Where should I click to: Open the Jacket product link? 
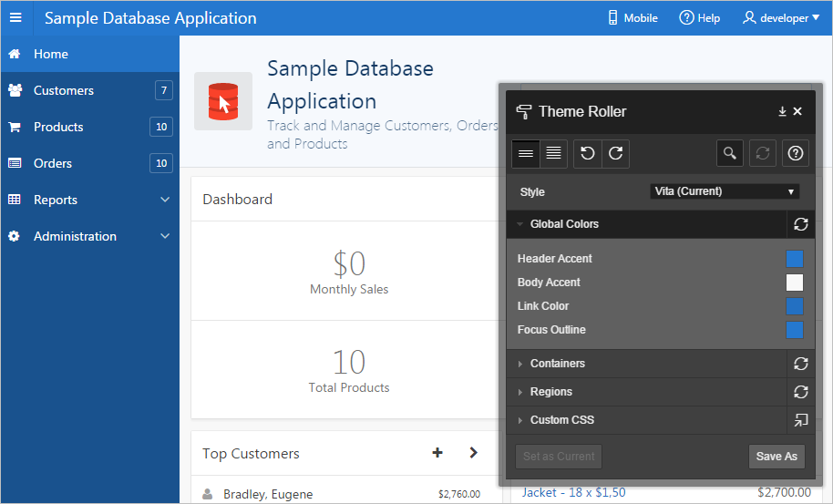point(573,493)
